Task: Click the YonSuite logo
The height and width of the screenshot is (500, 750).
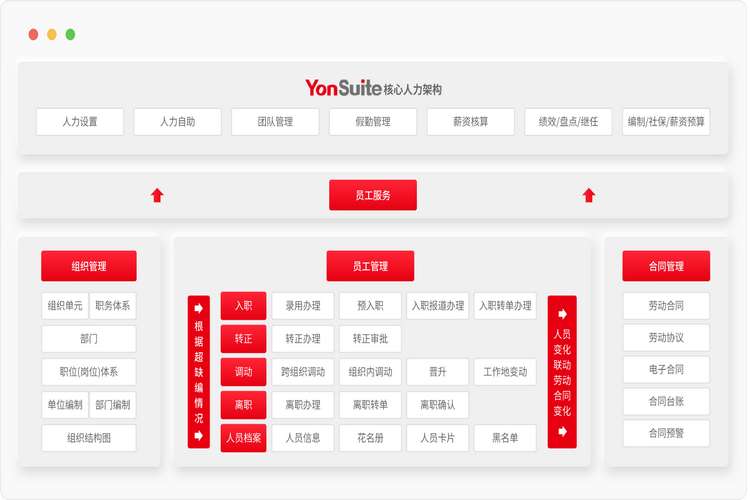Action: point(342,88)
